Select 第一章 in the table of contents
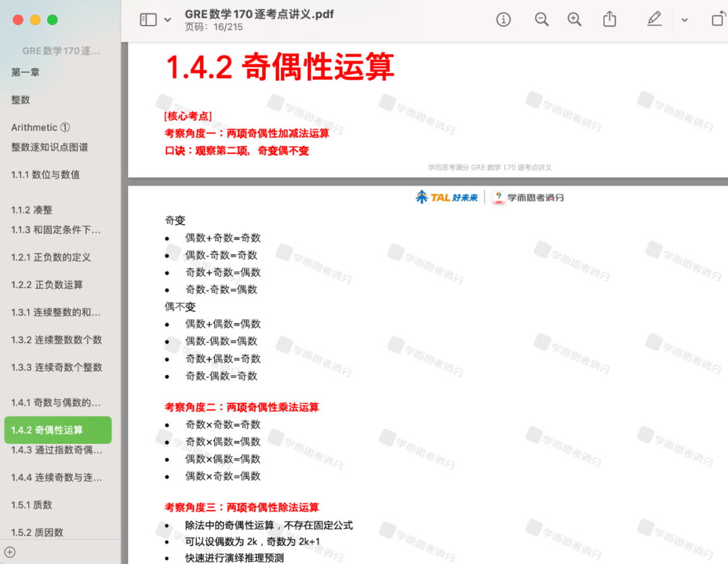Viewport: 728px width, 564px height. (26, 72)
